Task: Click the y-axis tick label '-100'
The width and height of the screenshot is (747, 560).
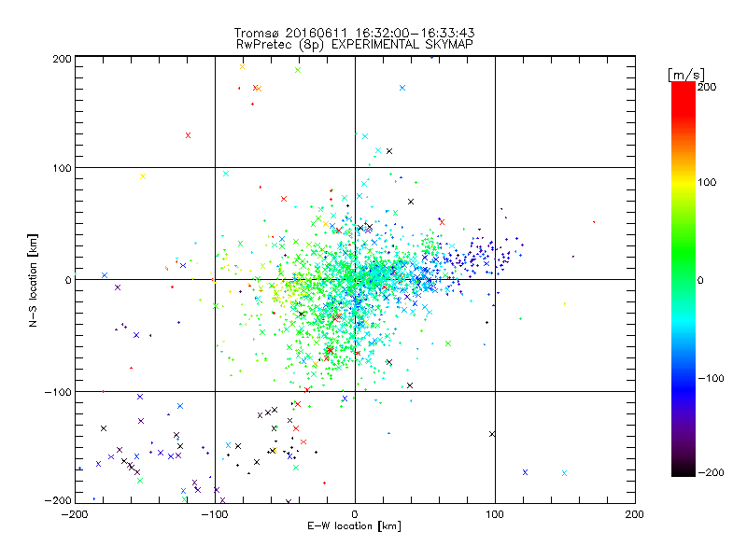Action: pyautogui.click(x=58, y=392)
